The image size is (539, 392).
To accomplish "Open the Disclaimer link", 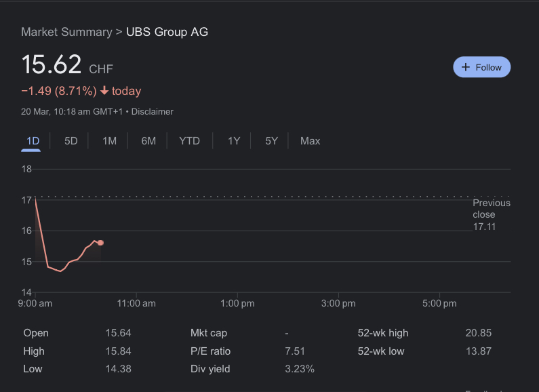I will (x=152, y=111).
